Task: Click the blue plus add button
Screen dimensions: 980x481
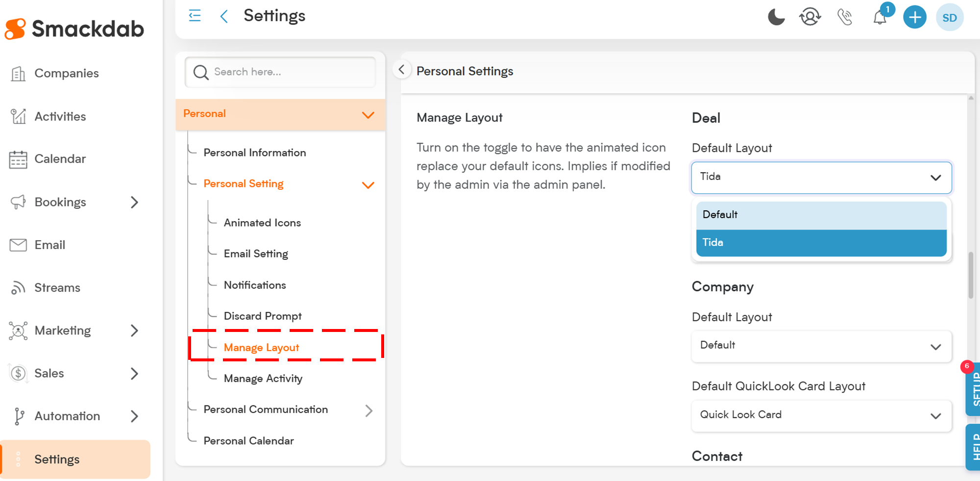Action: tap(914, 18)
